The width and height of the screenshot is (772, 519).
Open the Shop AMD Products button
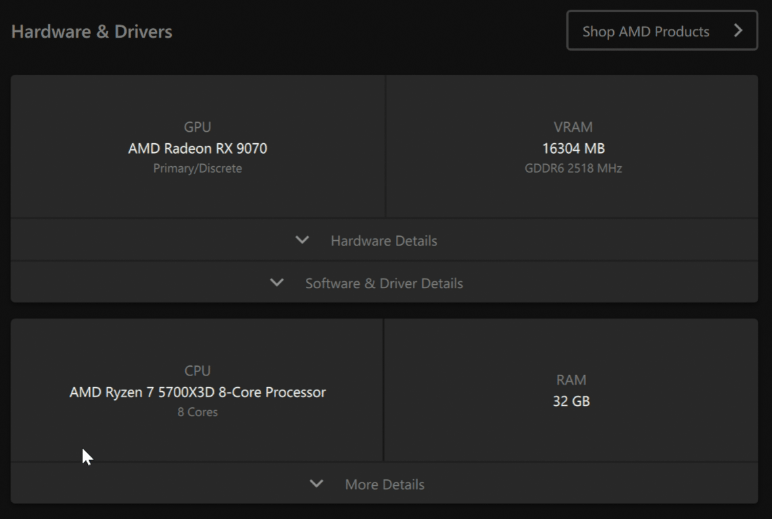(x=662, y=31)
